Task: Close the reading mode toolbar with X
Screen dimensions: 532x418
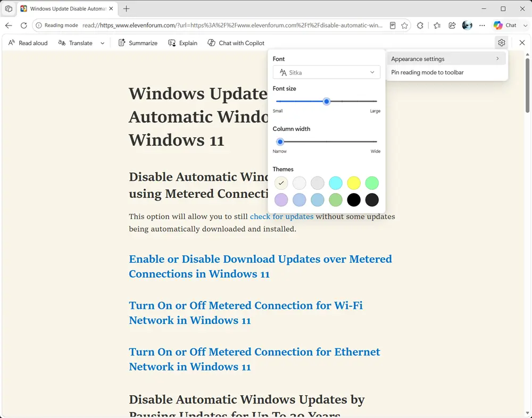Action: tap(522, 43)
